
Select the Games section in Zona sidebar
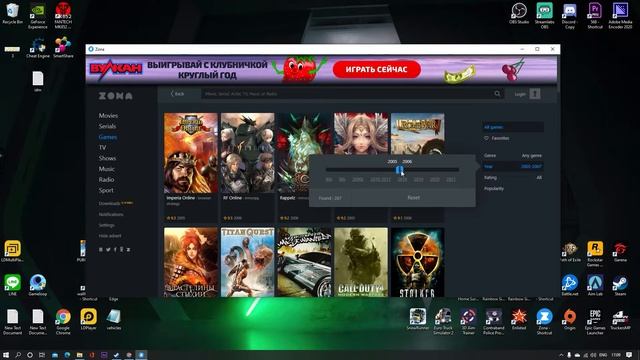(x=108, y=137)
